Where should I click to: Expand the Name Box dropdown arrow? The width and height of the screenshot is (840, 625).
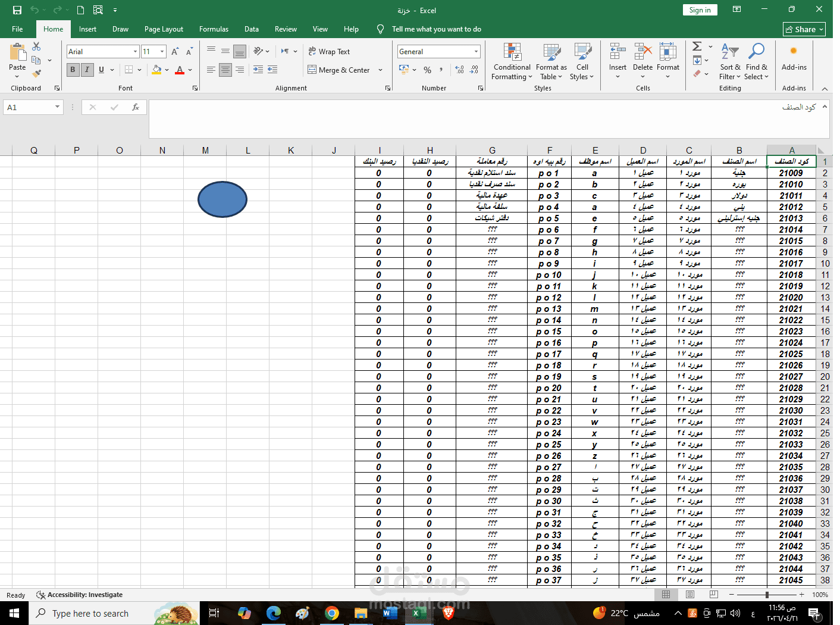(57, 107)
